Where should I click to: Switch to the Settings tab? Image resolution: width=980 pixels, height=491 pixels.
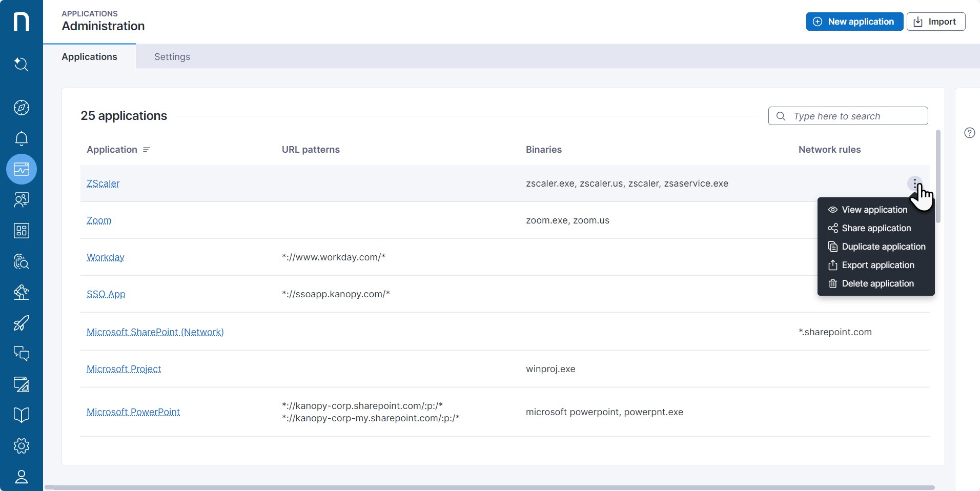pyautogui.click(x=172, y=56)
